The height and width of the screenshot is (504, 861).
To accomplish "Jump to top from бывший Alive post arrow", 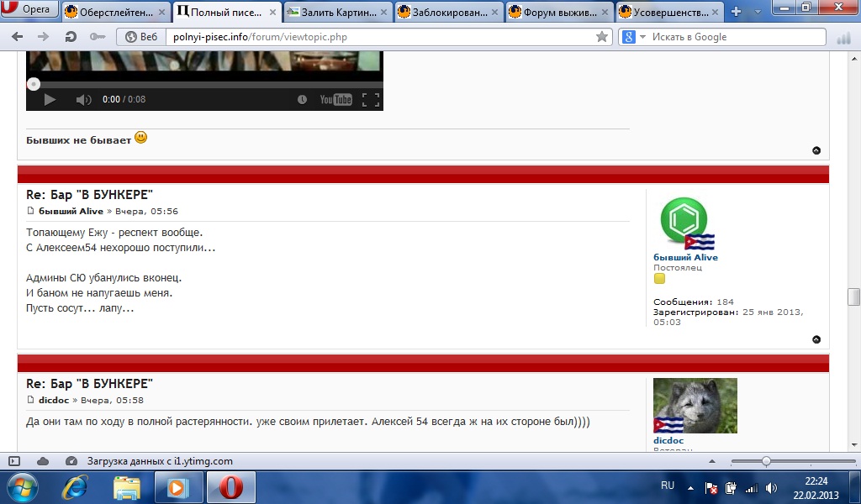I will click(x=816, y=339).
